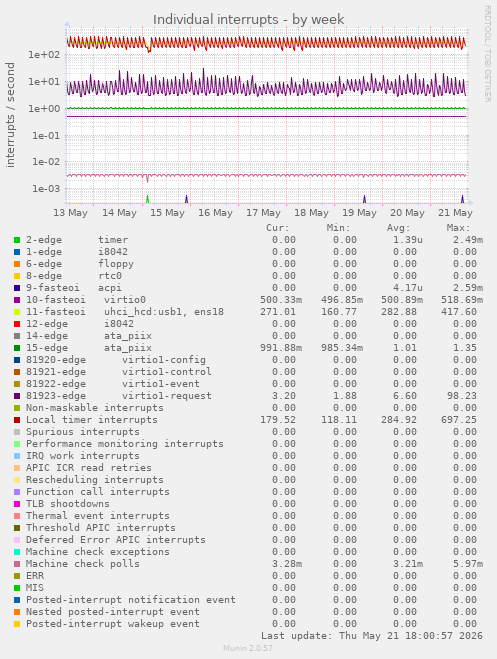Click the Rescheduling interrupts legend label
Viewport: 497px width, 659px height.
pyautogui.click(x=95, y=480)
